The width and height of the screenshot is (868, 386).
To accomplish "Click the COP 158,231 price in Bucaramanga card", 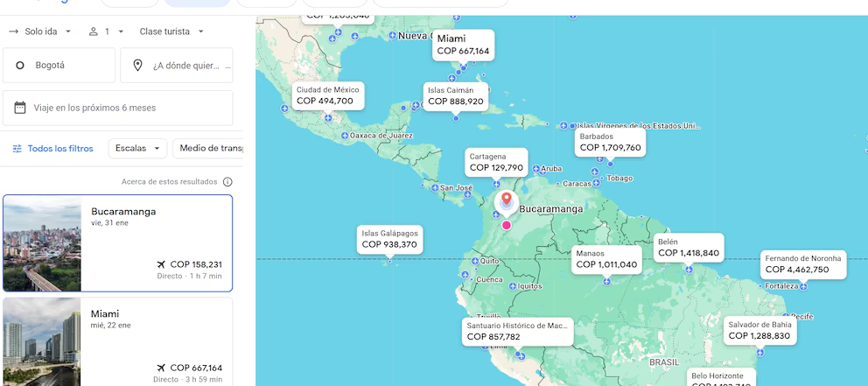I will pyautogui.click(x=196, y=264).
